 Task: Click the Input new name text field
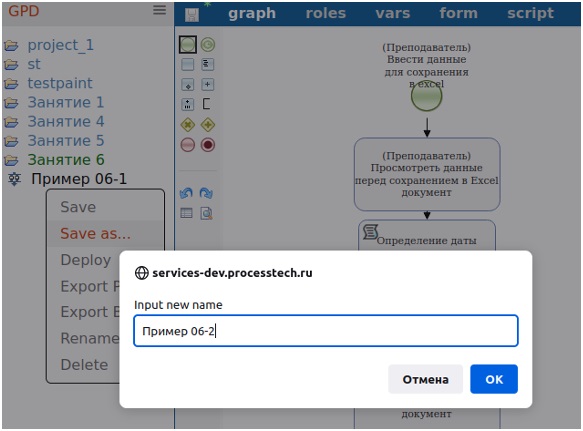tap(326, 331)
